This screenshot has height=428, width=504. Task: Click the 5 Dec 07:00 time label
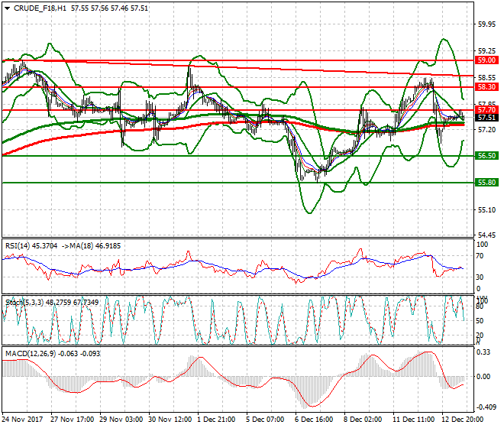265,420
